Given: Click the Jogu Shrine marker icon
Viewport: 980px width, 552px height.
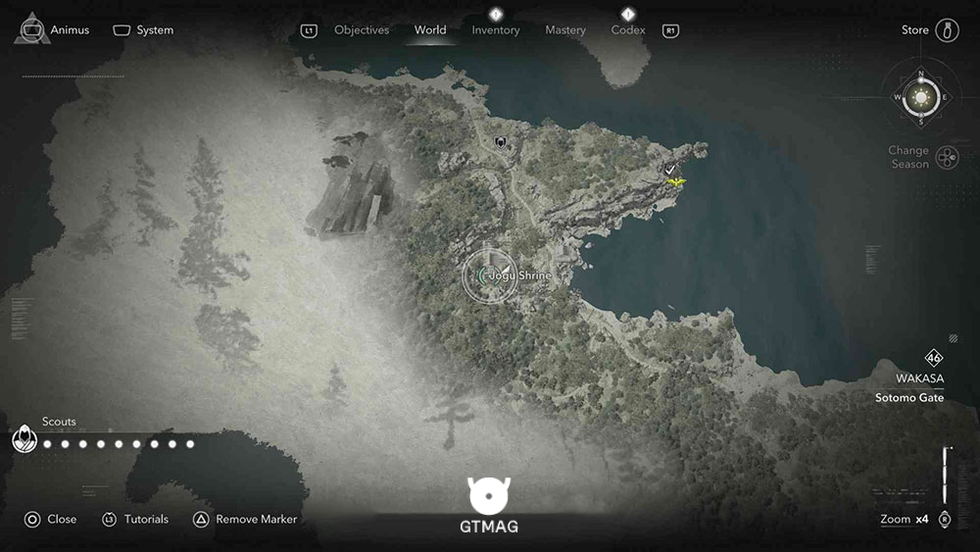Looking at the screenshot, I should click(x=489, y=276).
